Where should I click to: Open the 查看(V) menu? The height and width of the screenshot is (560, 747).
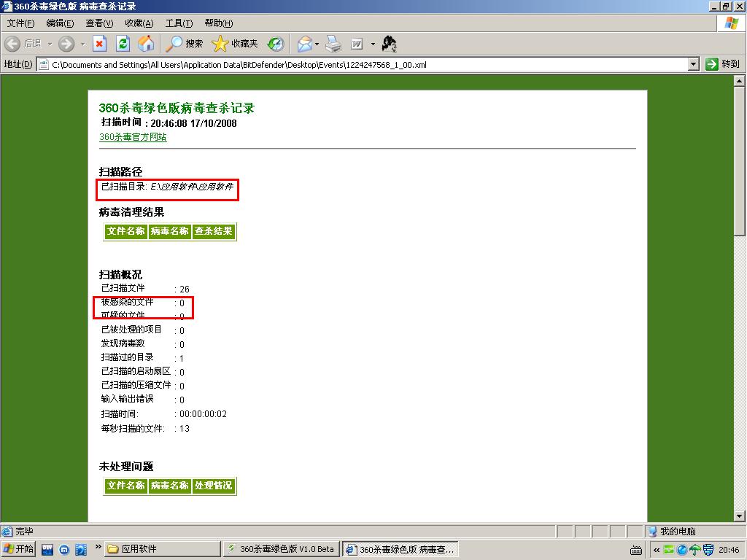pyautogui.click(x=99, y=23)
